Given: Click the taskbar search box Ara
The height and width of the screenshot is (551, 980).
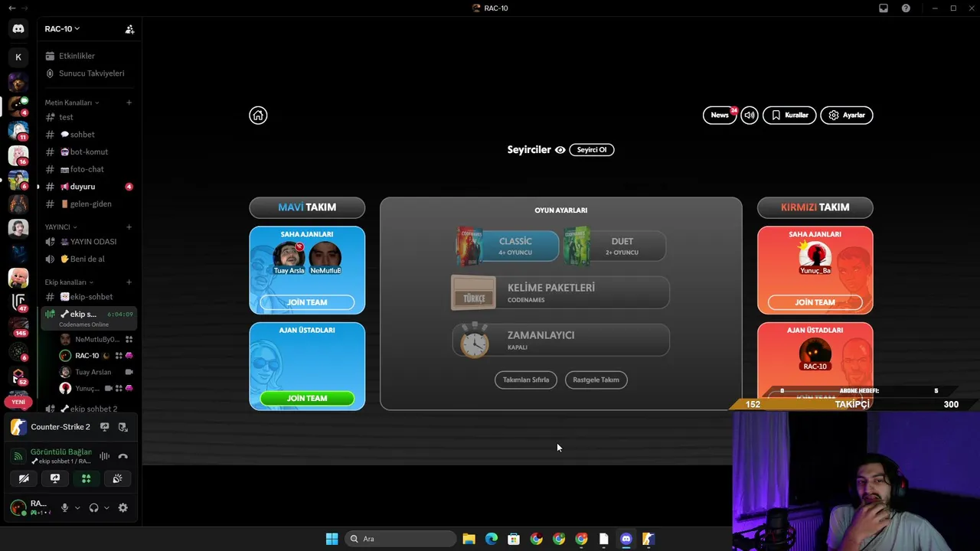Looking at the screenshot, I should [400, 539].
